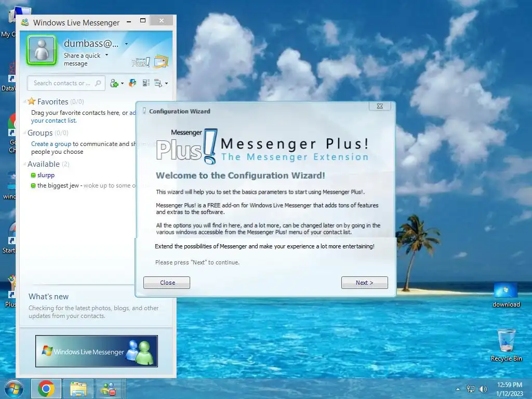Minimize the Windows Live Messenger window
Viewport: 532px width, 399px height.
coord(129,22)
